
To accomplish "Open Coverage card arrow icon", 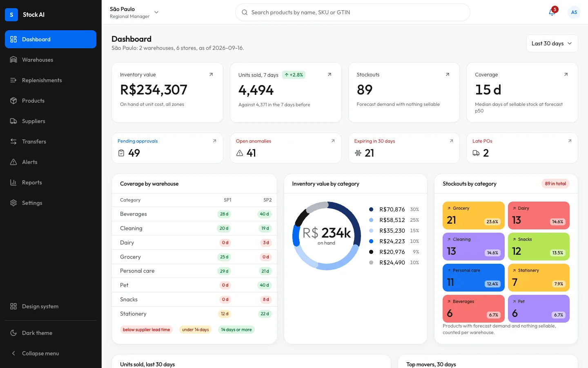I will 566,74.
